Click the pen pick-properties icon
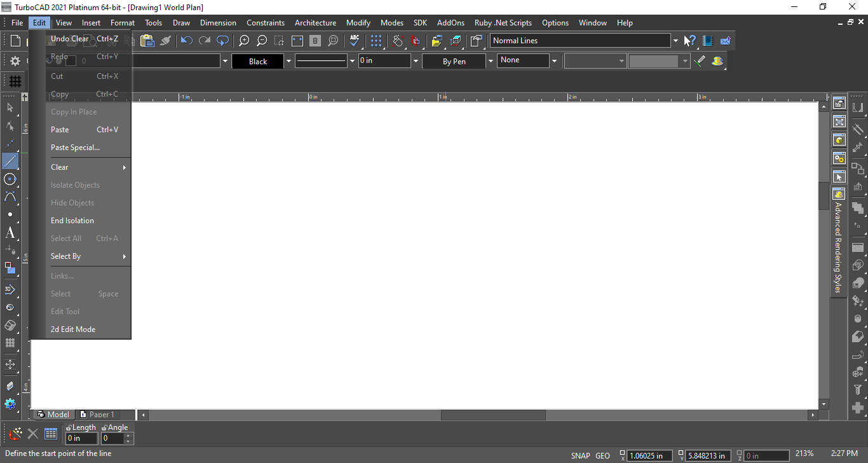The height and width of the screenshot is (463, 868). (700, 61)
